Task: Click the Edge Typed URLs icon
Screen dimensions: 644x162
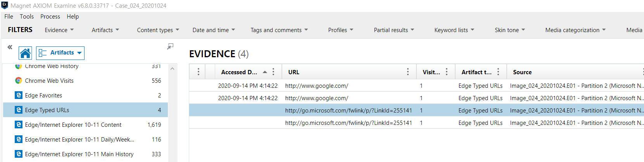Action: [x=18, y=110]
